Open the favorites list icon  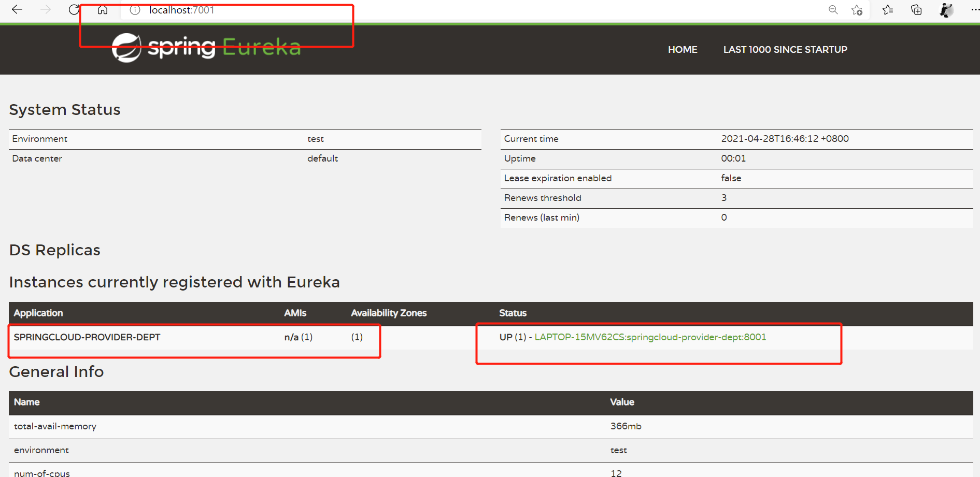tap(888, 9)
